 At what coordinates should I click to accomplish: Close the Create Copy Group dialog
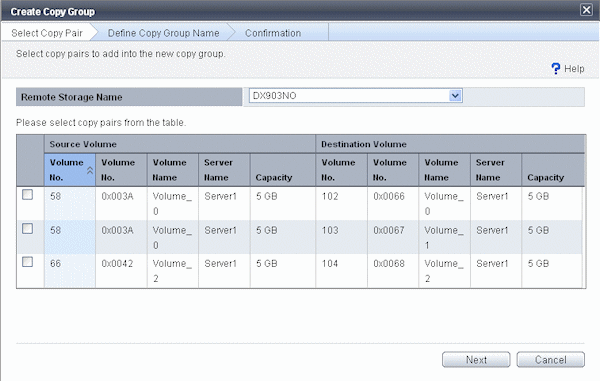pos(586,10)
